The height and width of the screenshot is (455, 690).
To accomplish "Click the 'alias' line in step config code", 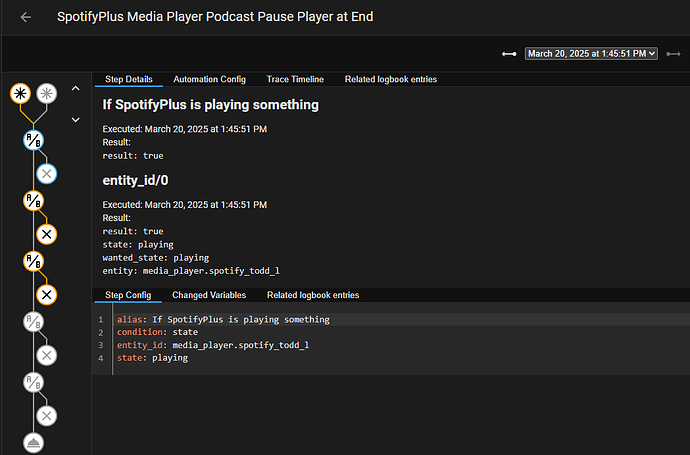I will coord(224,319).
